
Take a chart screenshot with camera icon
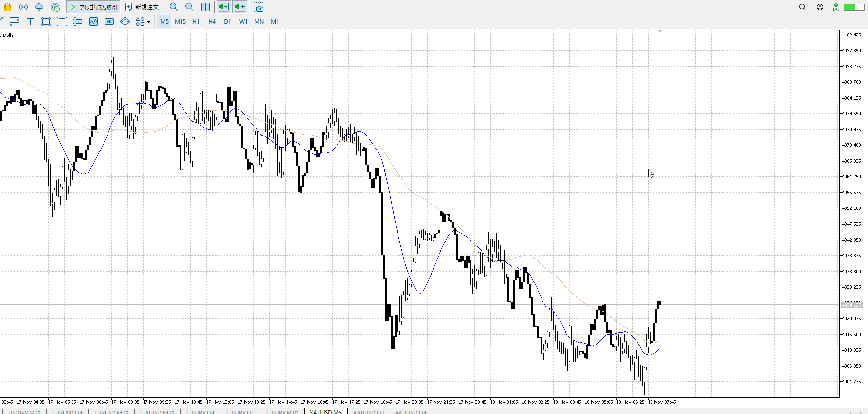[259, 7]
